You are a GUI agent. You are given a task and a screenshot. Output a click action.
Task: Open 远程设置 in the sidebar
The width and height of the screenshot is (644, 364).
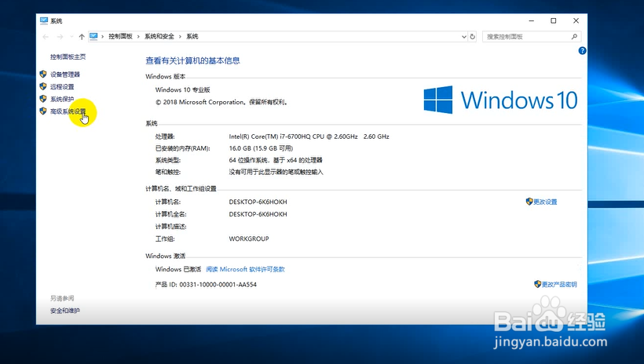62,86
